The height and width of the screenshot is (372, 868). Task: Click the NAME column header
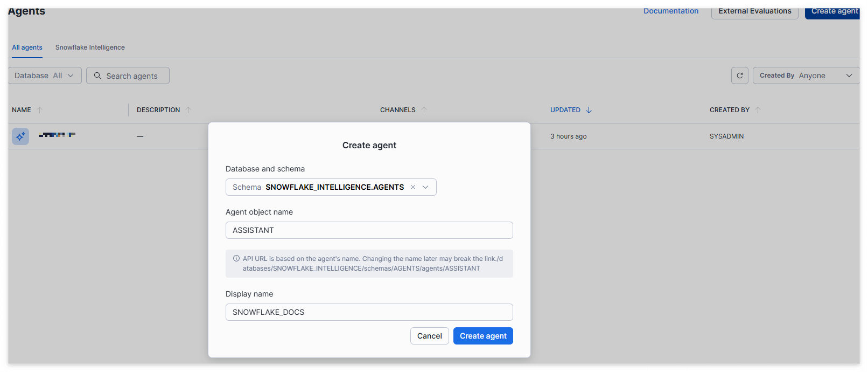click(22, 110)
